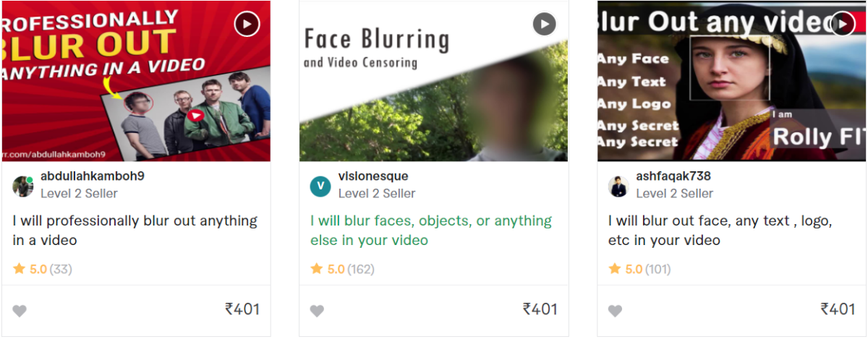Viewport: 868px width, 339px height.
Task: Open vlslonesque's teal V avatar
Action: click(x=320, y=186)
